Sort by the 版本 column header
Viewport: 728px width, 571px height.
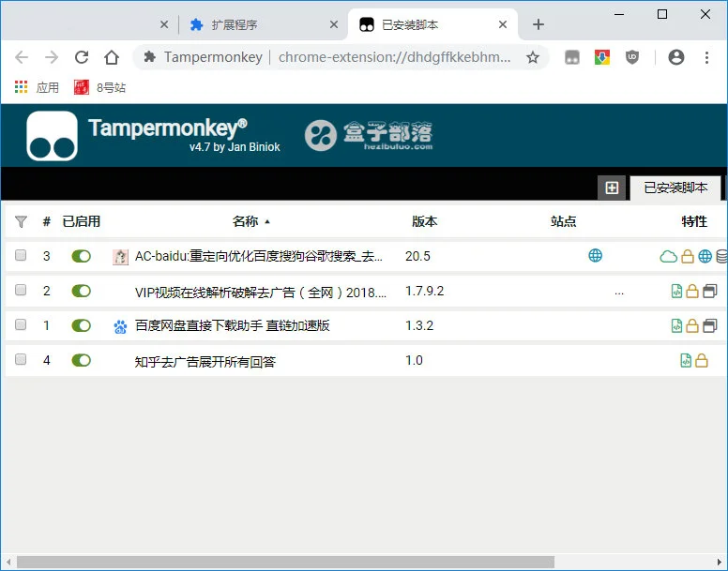click(424, 221)
